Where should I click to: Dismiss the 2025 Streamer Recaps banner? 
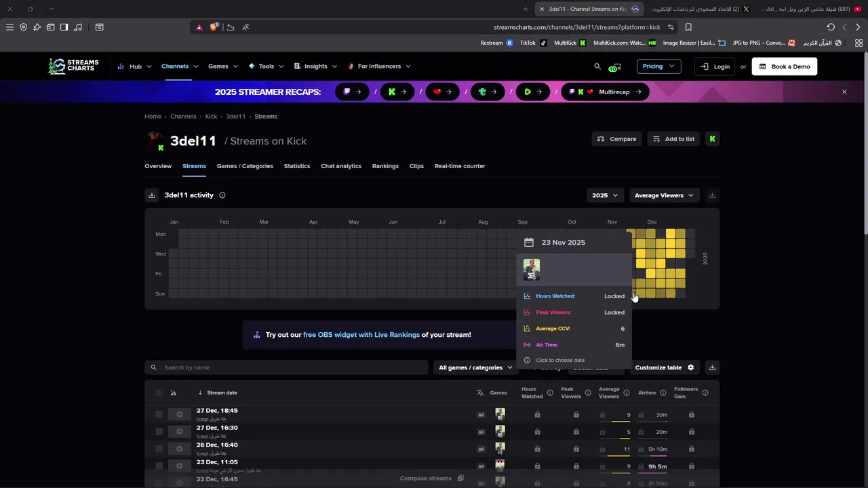pos(844,91)
